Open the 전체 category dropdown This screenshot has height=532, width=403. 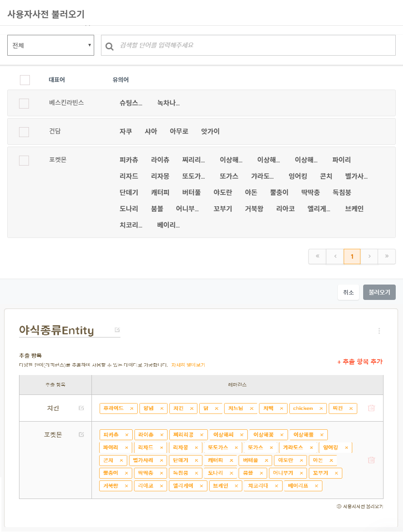(x=51, y=45)
